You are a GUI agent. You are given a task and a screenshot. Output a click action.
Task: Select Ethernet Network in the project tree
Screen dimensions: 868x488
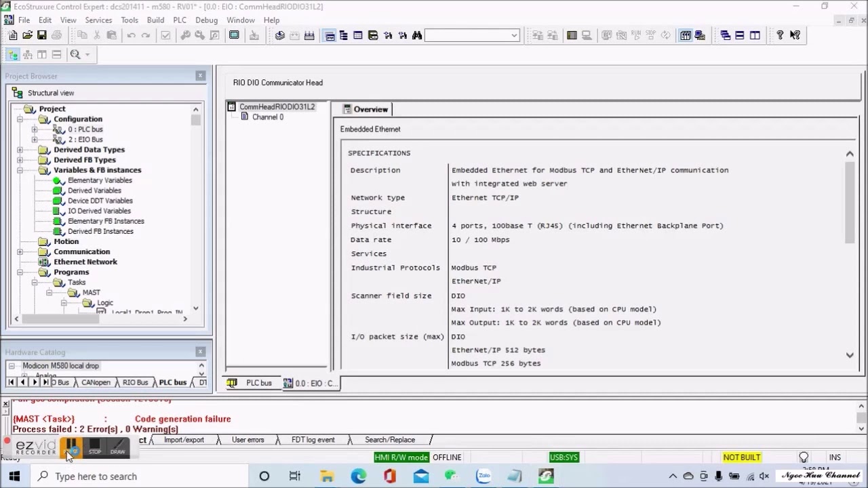click(x=85, y=262)
